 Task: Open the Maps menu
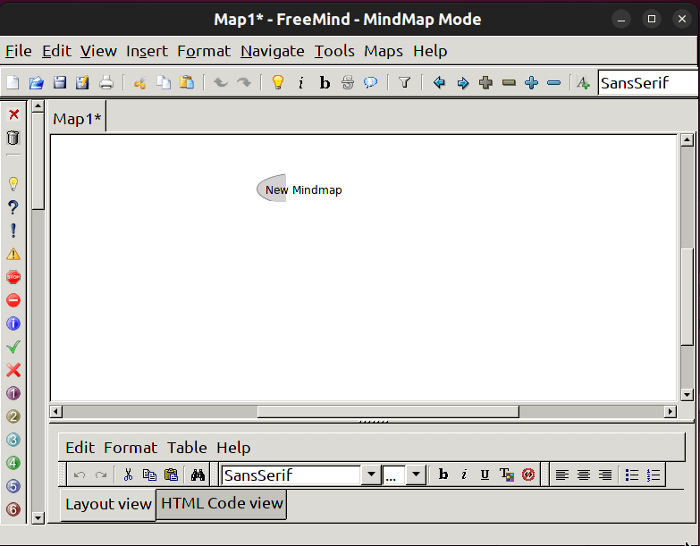pyautogui.click(x=383, y=51)
